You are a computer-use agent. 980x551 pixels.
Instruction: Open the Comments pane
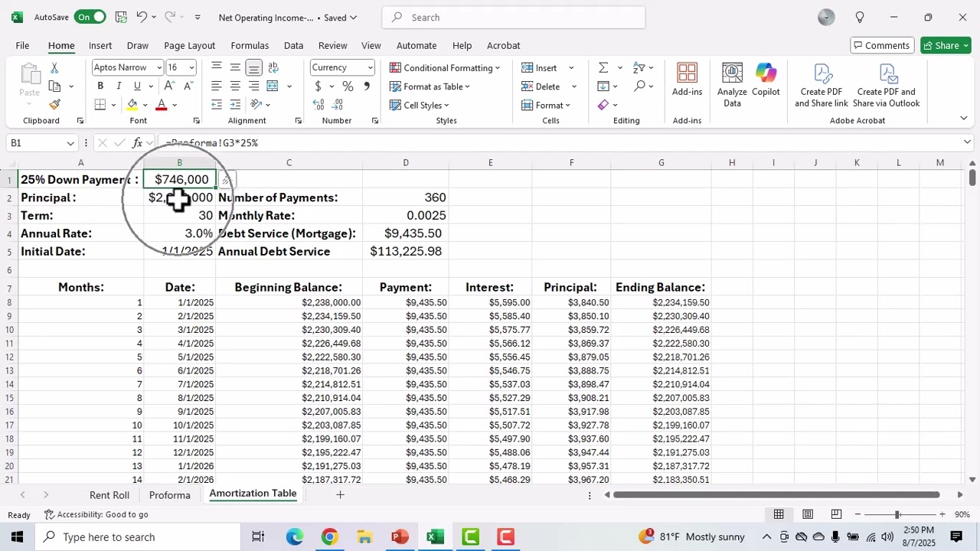click(x=880, y=45)
